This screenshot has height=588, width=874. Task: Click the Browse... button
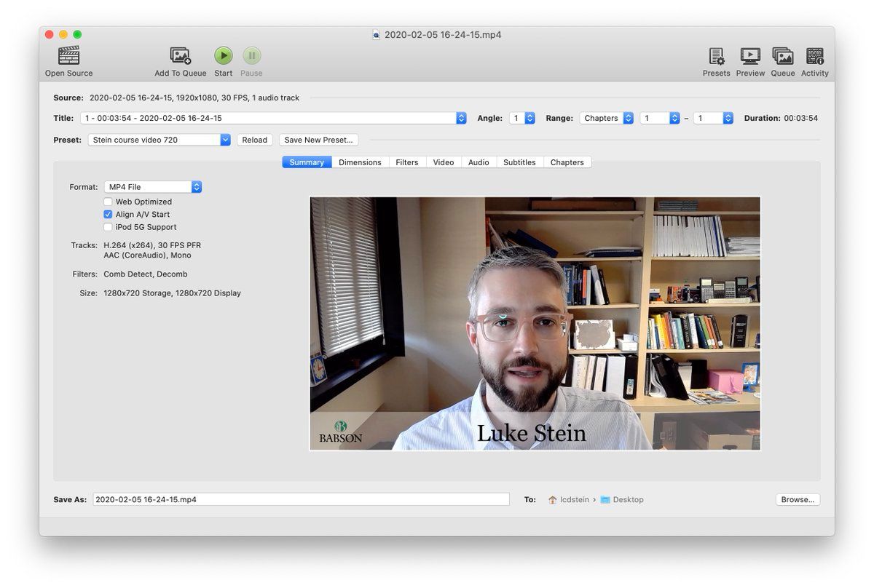point(798,500)
